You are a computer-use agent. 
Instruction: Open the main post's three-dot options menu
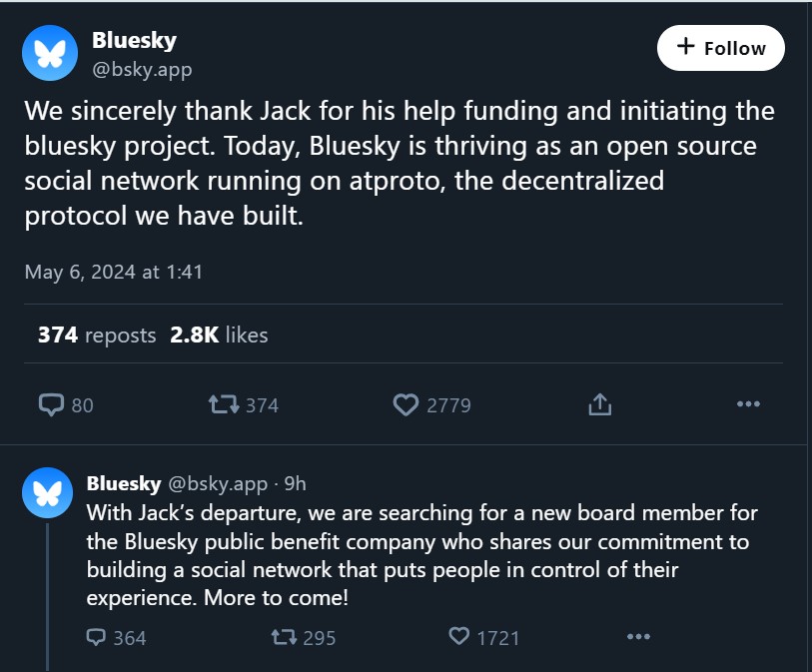(x=748, y=404)
